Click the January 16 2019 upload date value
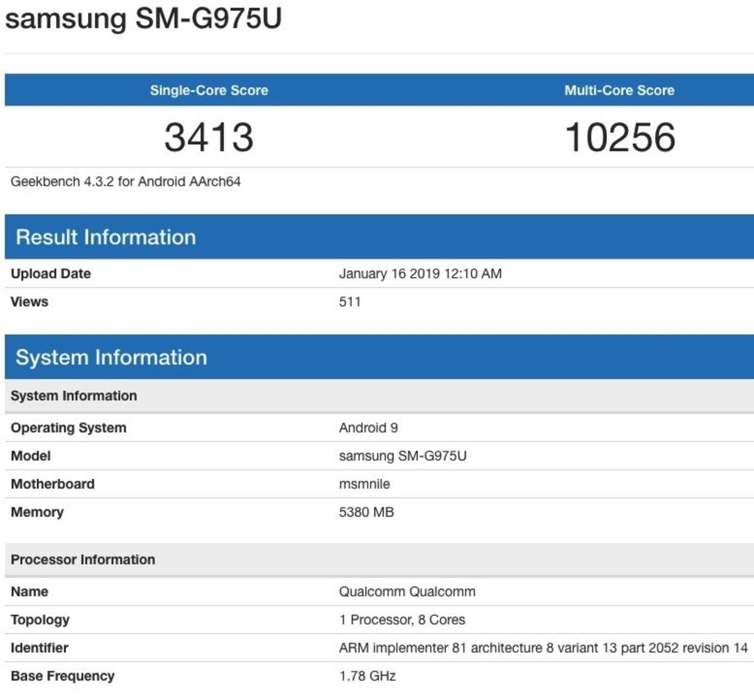This screenshot has height=700, width=754. click(420, 273)
